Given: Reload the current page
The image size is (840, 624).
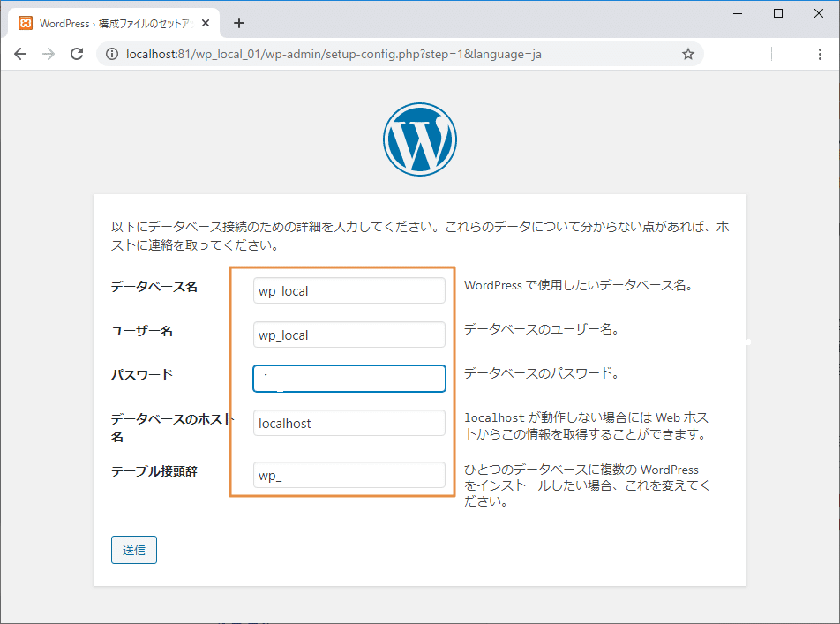Looking at the screenshot, I should click(x=77, y=54).
